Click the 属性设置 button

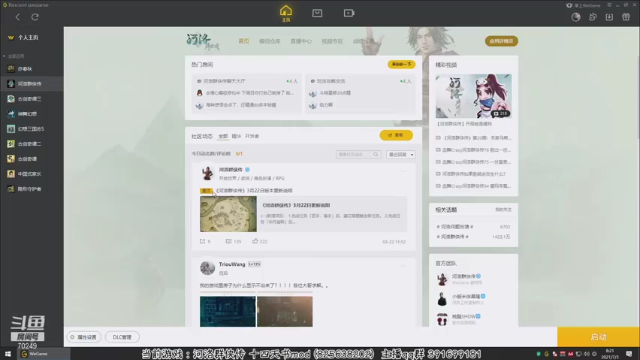coord(84,337)
